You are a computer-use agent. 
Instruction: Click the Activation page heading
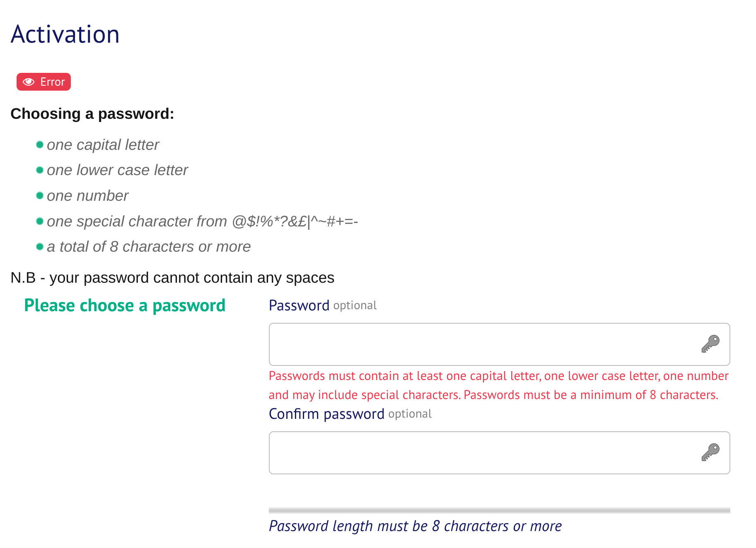[x=65, y=34]
